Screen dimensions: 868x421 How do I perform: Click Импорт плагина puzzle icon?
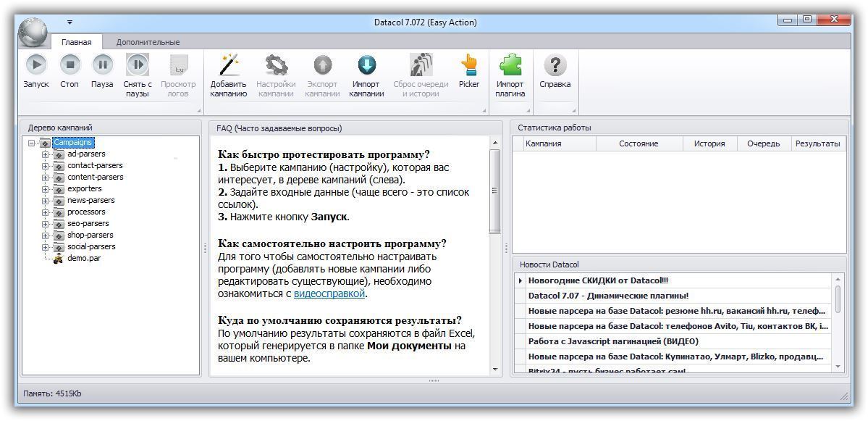(510, 65)
